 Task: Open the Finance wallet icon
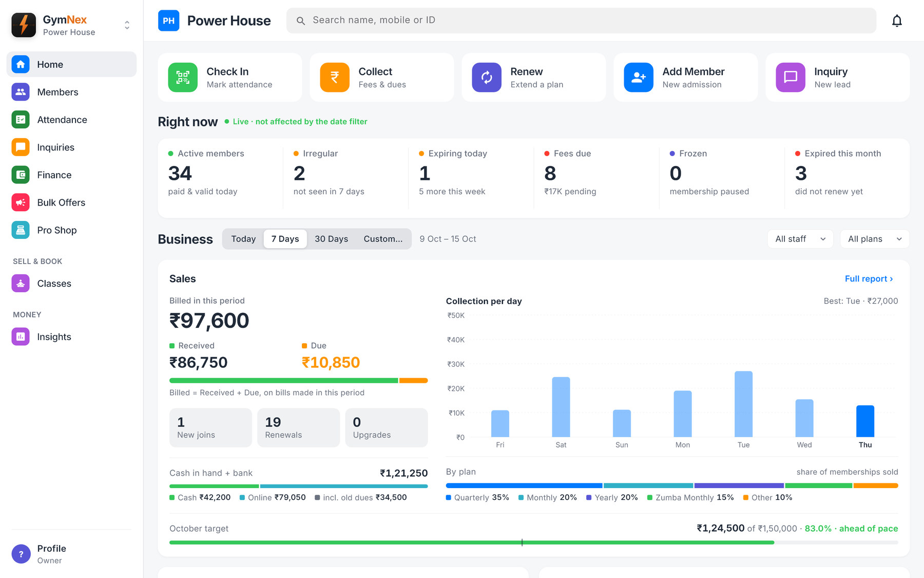pyautogui.click(x=21, y=175)
